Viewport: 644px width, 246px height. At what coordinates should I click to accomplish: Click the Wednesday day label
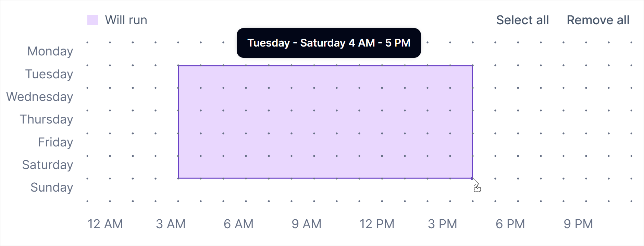point(40,97)
